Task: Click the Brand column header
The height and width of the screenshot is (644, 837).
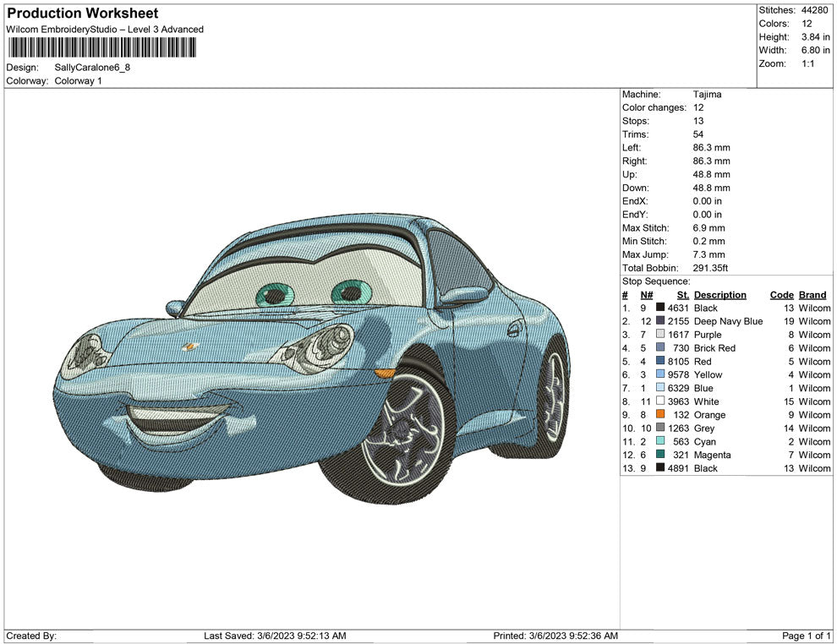Action: 812,295
